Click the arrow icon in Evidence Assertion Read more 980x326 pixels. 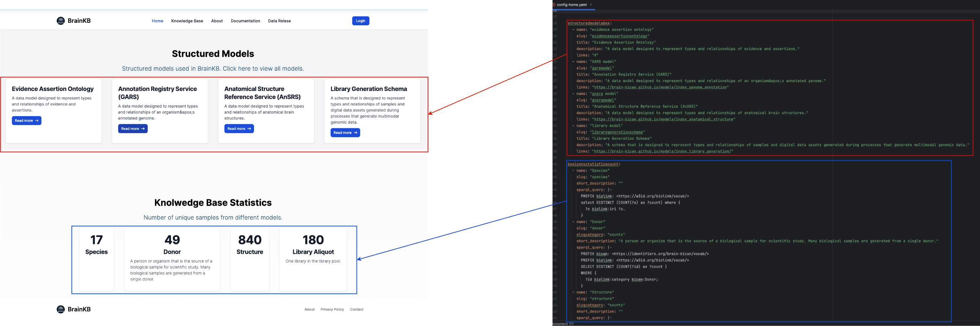37,120
